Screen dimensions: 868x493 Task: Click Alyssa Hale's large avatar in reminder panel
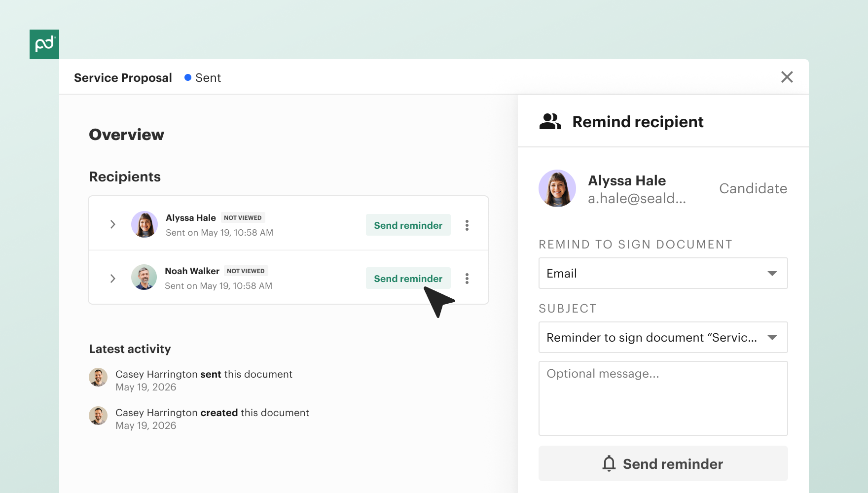557,188
